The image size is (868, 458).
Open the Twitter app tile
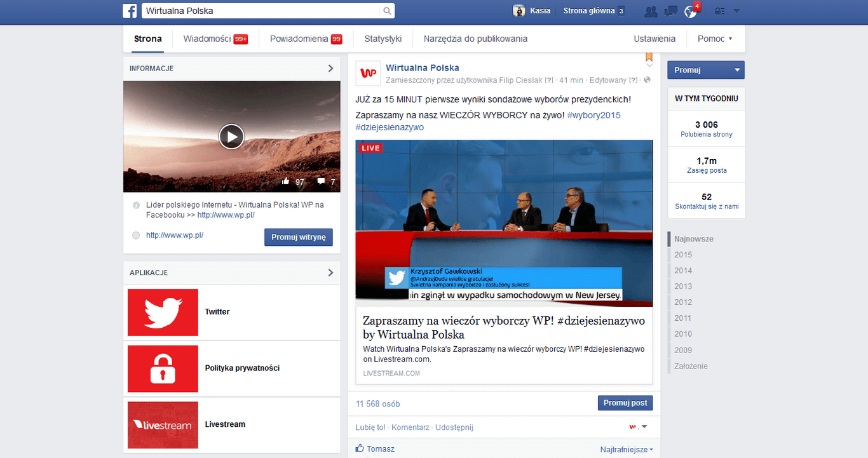click(x=163, y=312)
